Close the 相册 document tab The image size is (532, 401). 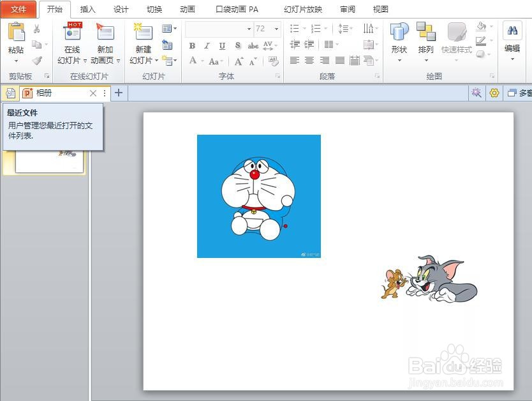click(x=93, y=93)
